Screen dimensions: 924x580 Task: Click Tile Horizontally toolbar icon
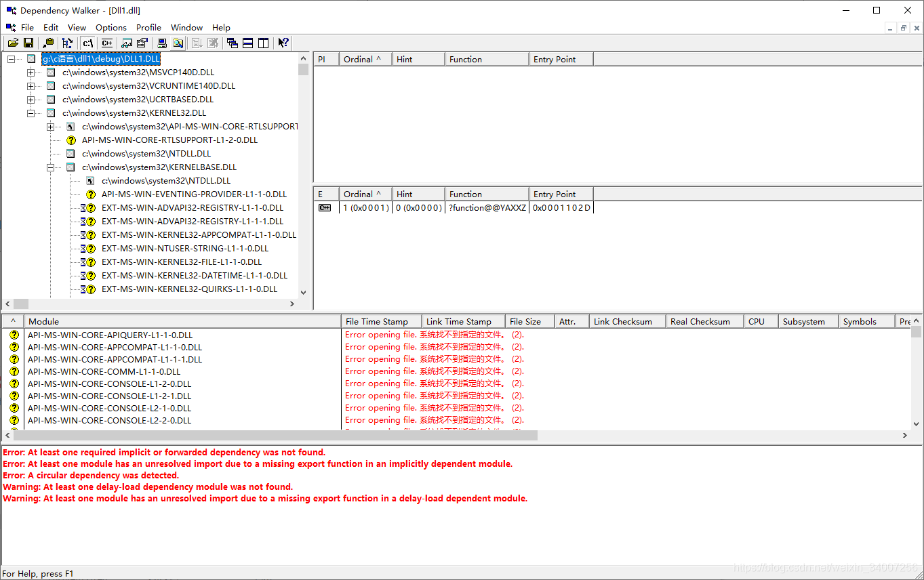pos(248,43)
